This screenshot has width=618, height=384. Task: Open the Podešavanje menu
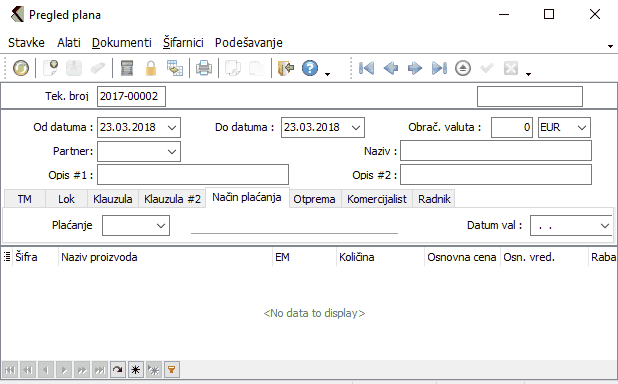click(x=249, y=43)
